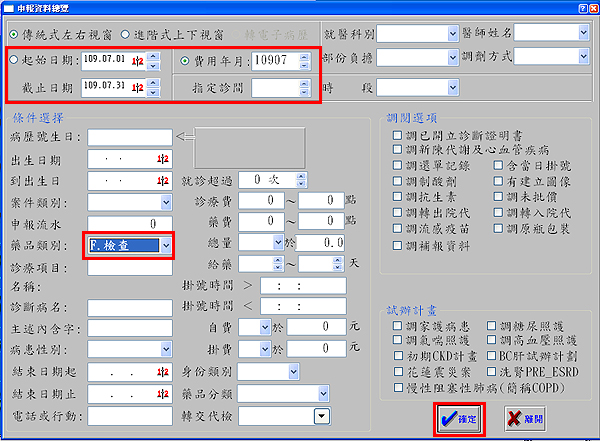Expand the 醫師姓名 dropdown list
Viewport: 600px width, 441px height.
point(584,32)
